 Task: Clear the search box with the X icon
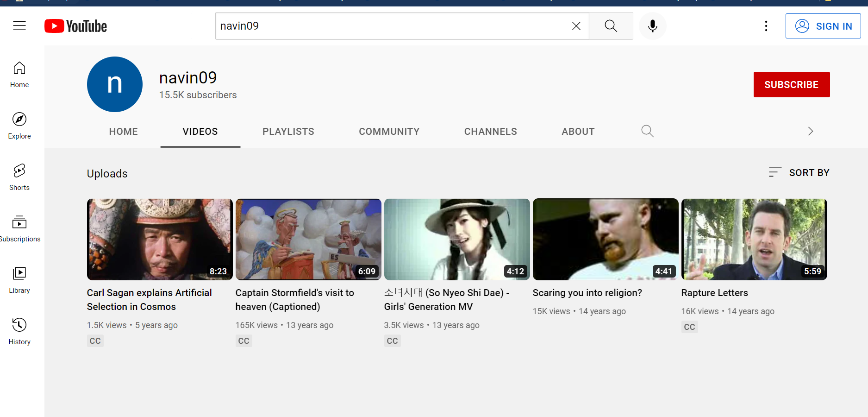[576, 26]
